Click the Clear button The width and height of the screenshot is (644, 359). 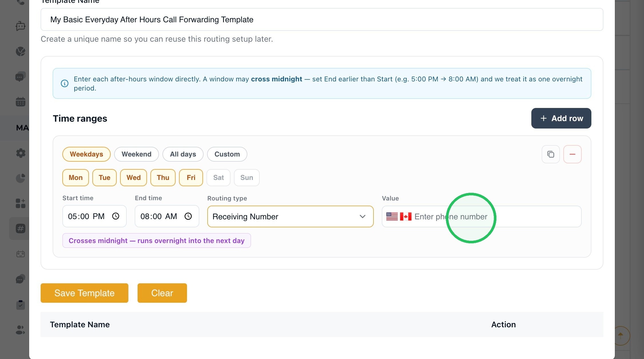click(162, 293)
